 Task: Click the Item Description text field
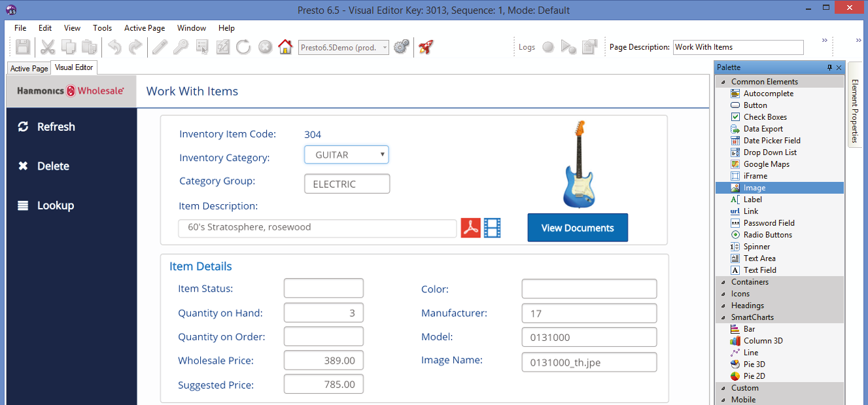coord(317,228)
